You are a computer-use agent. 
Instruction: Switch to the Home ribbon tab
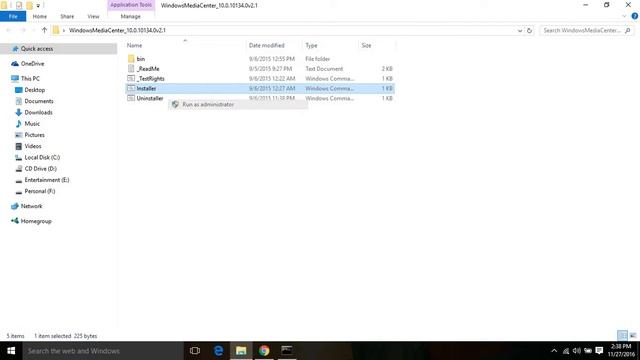40,16
